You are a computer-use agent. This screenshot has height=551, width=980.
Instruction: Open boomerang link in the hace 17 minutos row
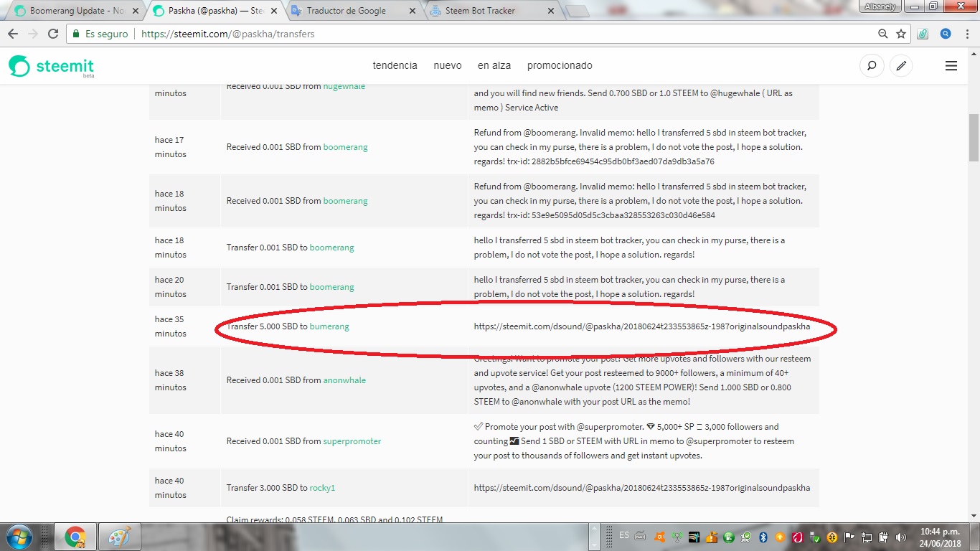345,147
